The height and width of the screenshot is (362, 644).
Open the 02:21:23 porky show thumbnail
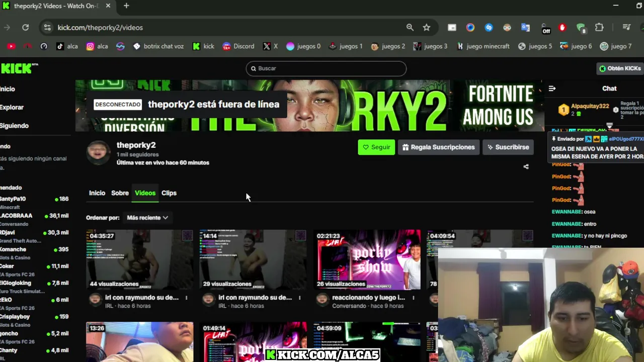coord(367,260)
